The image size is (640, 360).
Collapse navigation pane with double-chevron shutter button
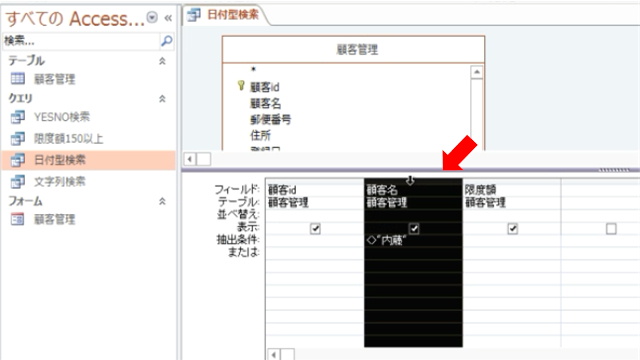click(168, 18)
